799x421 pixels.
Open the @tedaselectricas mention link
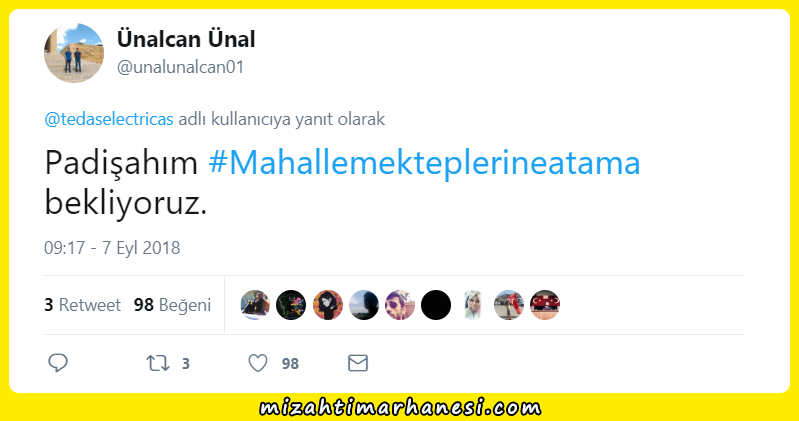tap(109, 119)
